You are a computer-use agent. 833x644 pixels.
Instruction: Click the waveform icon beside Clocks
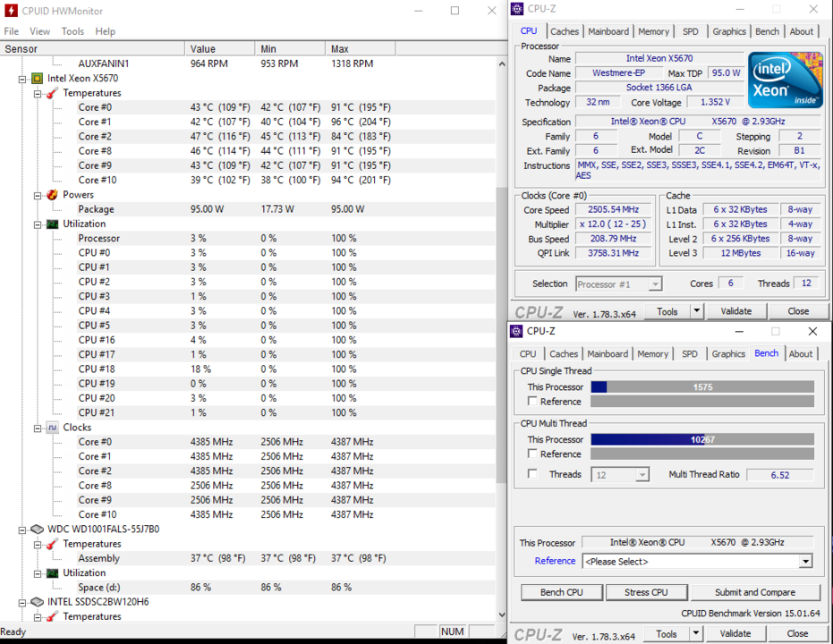pyautogui.click(x=52, y=428)
